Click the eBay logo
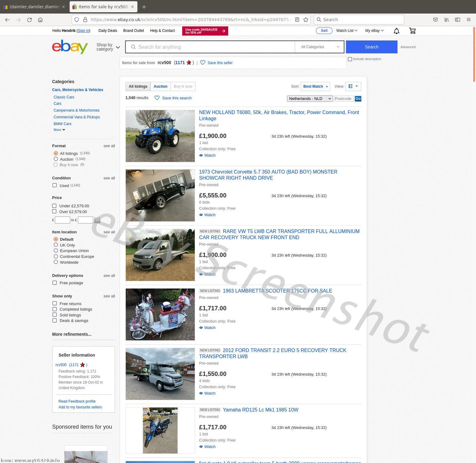Screen dimensions: 476x463 tap(70, 47)
